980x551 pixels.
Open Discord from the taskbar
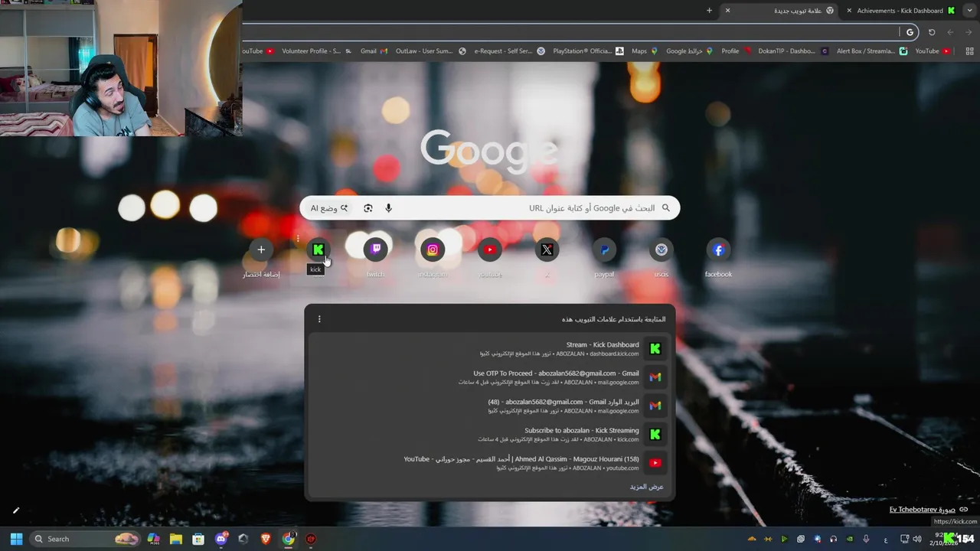221,539
